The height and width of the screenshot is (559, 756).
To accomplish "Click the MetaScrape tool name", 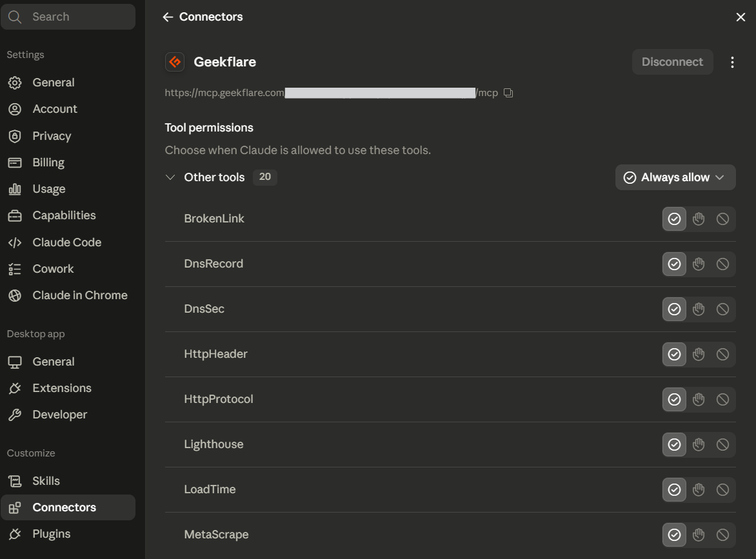I will (216, 534).
